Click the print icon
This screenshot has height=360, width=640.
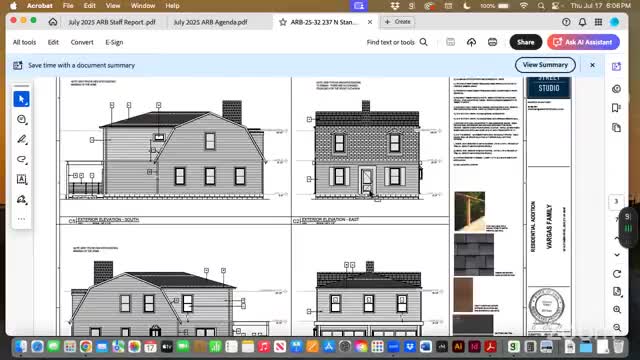493,42
